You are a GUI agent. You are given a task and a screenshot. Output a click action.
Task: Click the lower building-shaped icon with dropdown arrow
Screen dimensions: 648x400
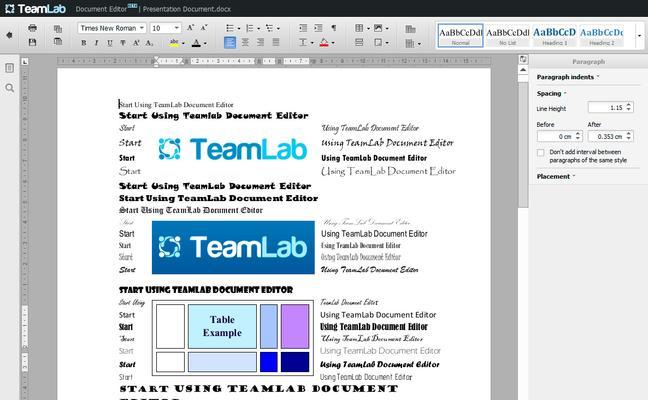click(412, 43)
